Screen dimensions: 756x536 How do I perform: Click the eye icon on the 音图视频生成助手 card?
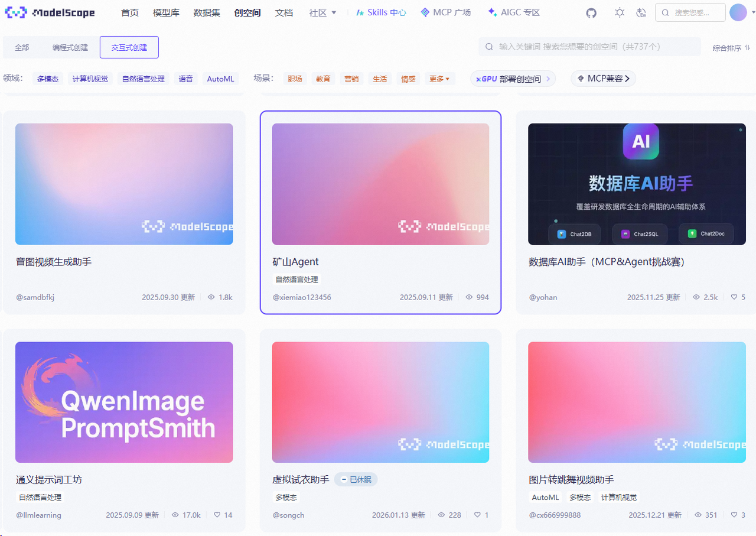click(x=211, y=297)
